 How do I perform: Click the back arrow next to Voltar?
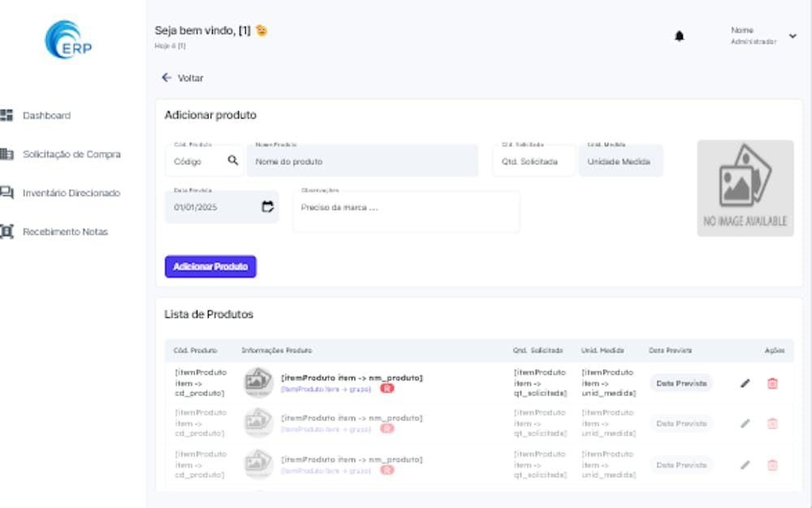point(166,78)
